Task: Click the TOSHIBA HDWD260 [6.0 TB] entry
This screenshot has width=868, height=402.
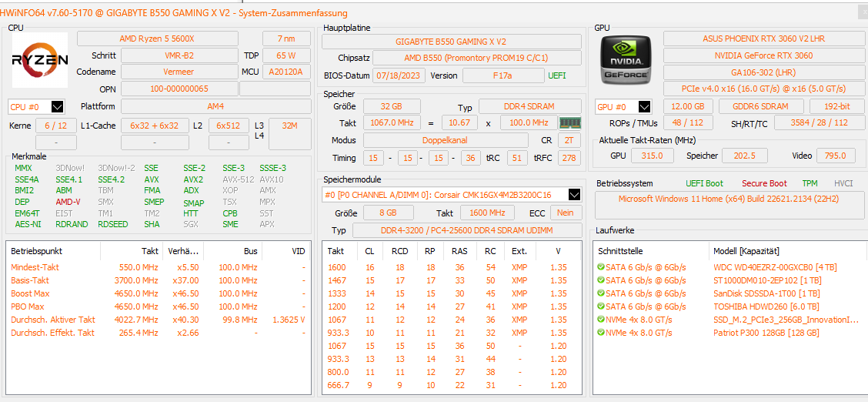Action: coord(767,307)
